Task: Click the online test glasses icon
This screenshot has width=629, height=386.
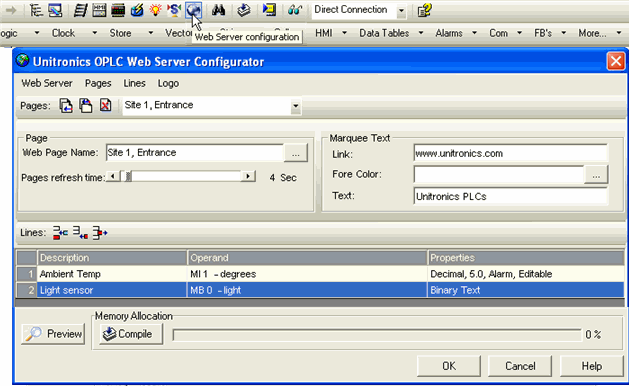Action: point(294,10)
